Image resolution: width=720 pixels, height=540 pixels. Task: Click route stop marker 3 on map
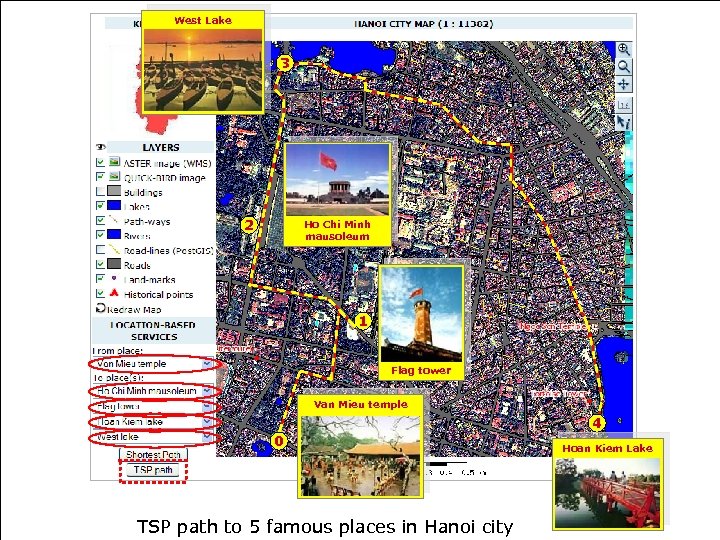(285, 63)
